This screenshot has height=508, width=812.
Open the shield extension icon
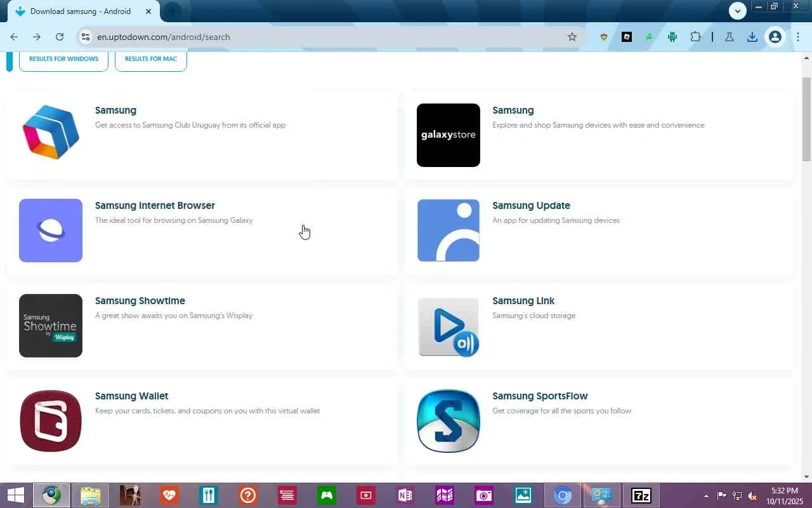pyautogui.click(x=604, y=37)
